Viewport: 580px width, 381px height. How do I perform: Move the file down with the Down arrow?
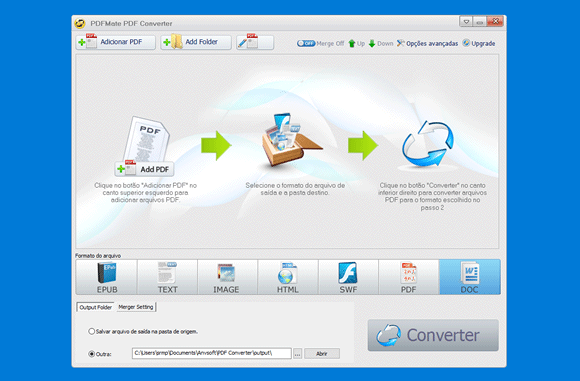coord(381,44)
